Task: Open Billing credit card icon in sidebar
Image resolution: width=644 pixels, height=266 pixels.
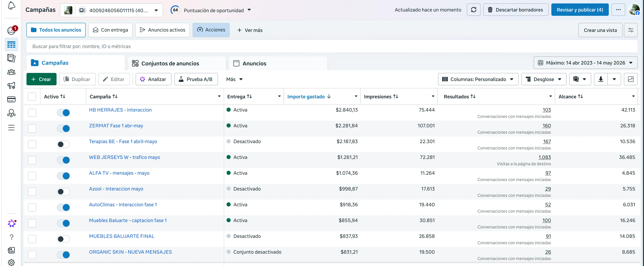Action: coord(11,99)
